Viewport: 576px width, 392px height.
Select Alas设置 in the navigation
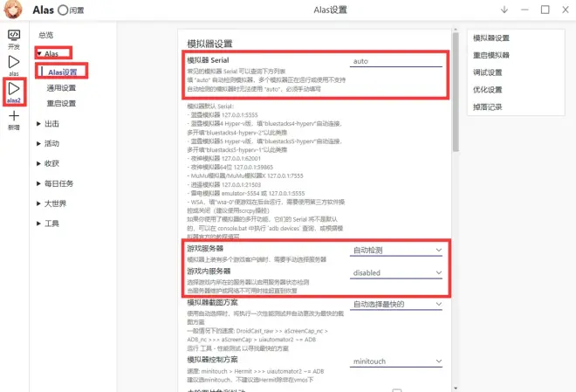[x=63, y=72]
